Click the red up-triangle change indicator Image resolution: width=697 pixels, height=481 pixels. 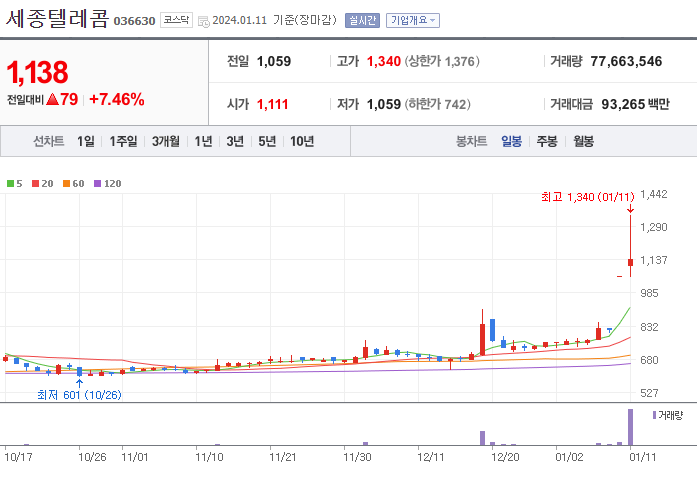tap(52, 99)
